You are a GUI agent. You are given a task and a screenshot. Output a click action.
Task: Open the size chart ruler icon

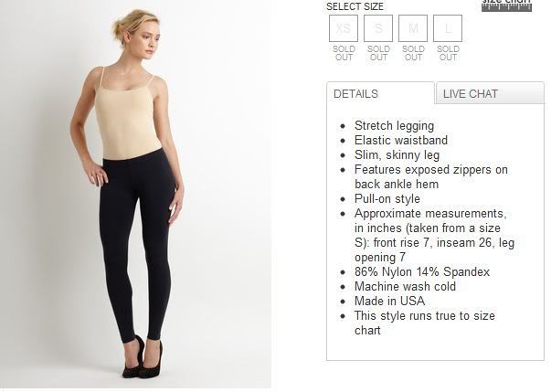[506, 6]
